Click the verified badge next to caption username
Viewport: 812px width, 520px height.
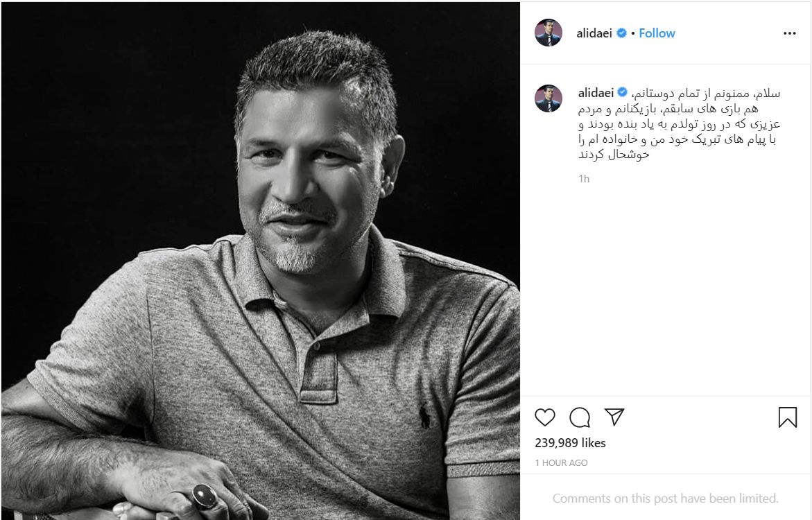623,93
